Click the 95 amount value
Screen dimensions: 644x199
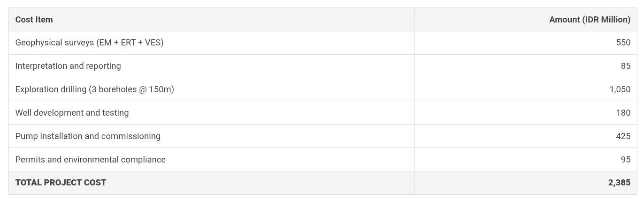625,160
